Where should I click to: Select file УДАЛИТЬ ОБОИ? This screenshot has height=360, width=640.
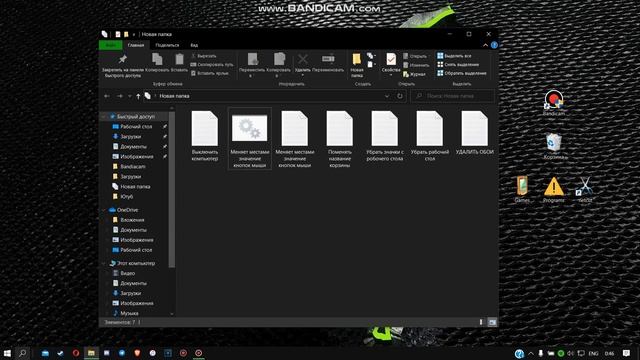pyautogui.click(x=474, y=133)
